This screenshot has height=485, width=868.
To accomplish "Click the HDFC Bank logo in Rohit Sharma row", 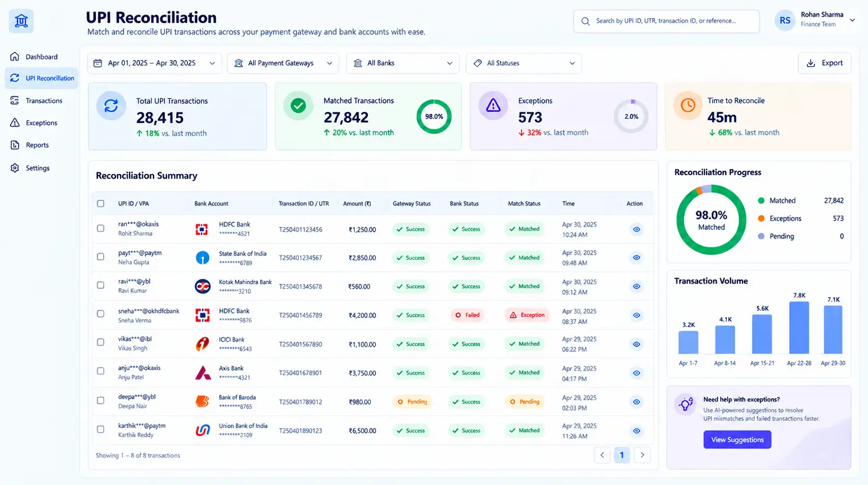I will tap(202, 229).
